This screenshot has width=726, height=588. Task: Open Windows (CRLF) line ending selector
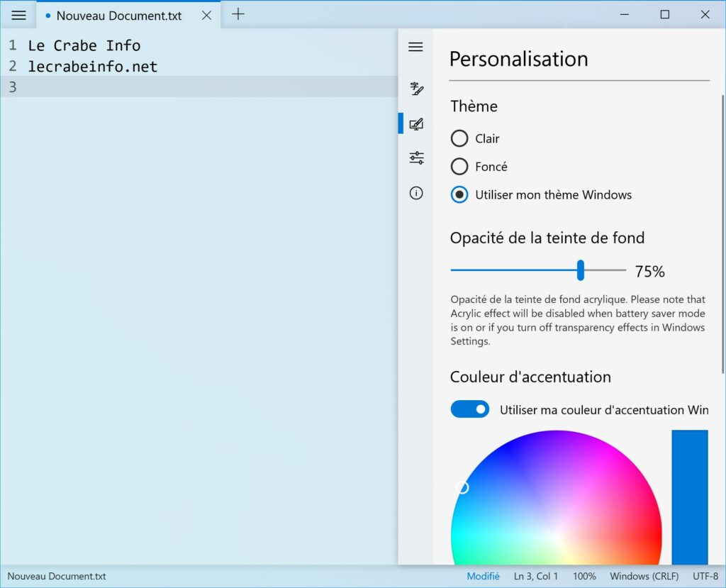644,576
